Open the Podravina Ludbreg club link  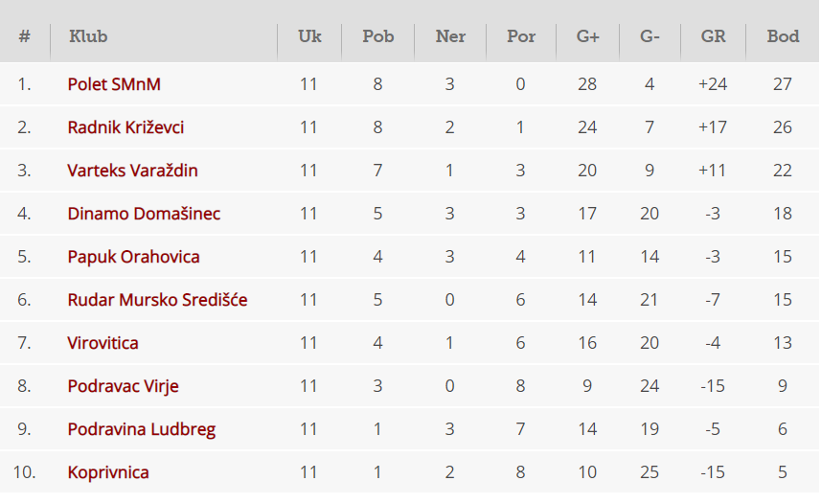point(141,429)
